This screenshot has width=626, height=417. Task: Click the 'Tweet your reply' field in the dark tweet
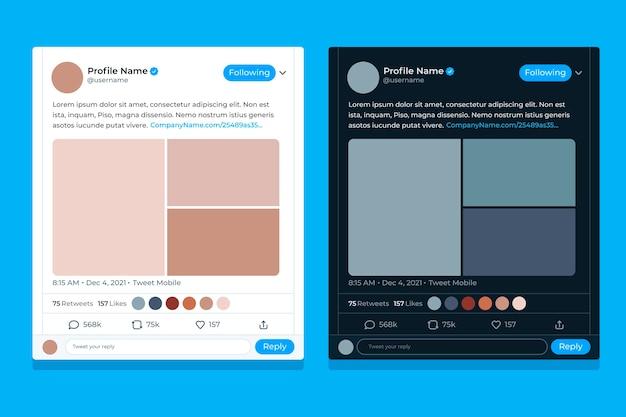coord(452,347)
